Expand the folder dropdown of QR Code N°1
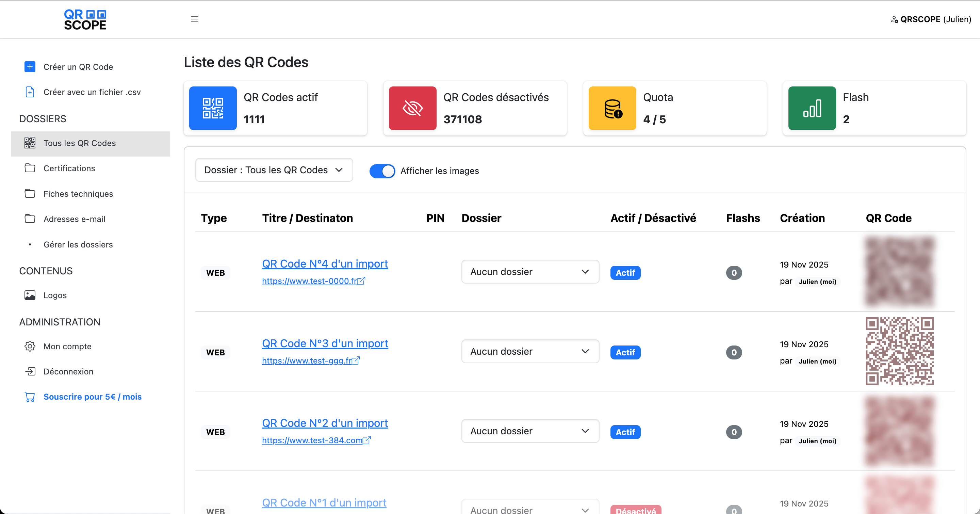This screenshot has height=514, width=980. (529, 510)
